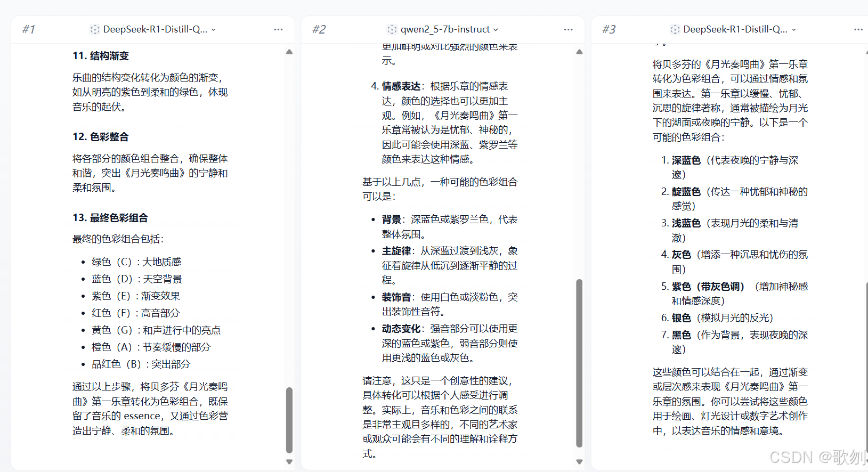The image size is (868, 472).
Task: Open the more options menu in panel #2
Action: click(569, 29)
